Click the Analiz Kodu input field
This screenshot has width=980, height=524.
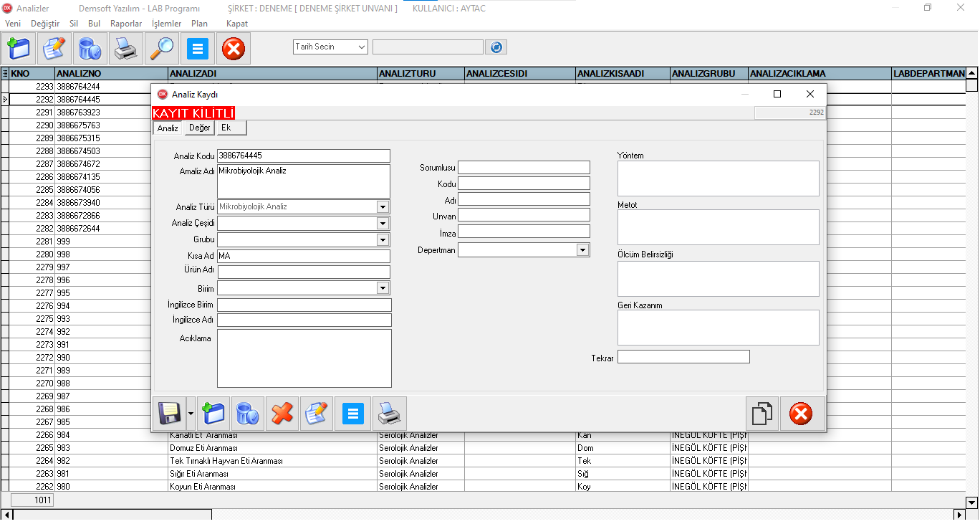[x=304, y=156]
